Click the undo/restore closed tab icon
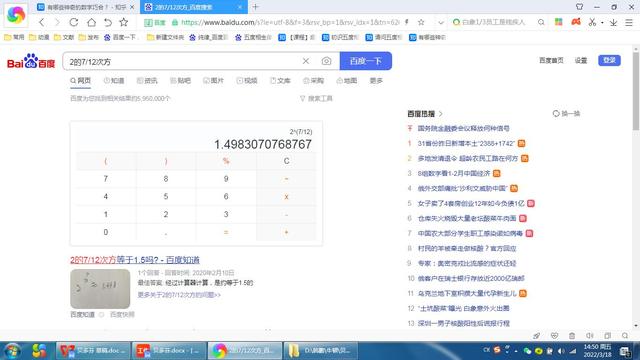The image size is (640, 360). pyautogui.click(x=108, y=22)
